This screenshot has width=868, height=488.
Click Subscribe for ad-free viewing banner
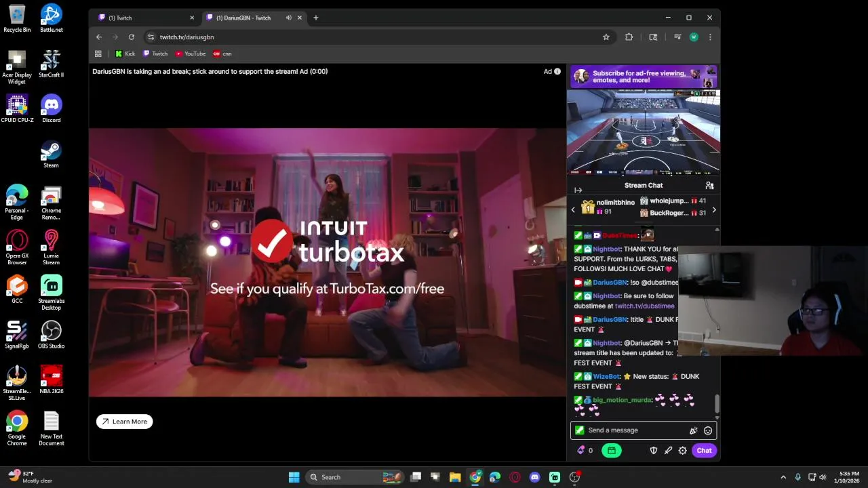644,77
